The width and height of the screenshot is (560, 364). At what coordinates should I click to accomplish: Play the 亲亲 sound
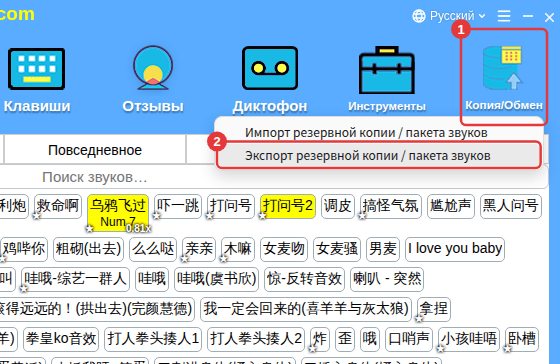click(x=199, y=249)
